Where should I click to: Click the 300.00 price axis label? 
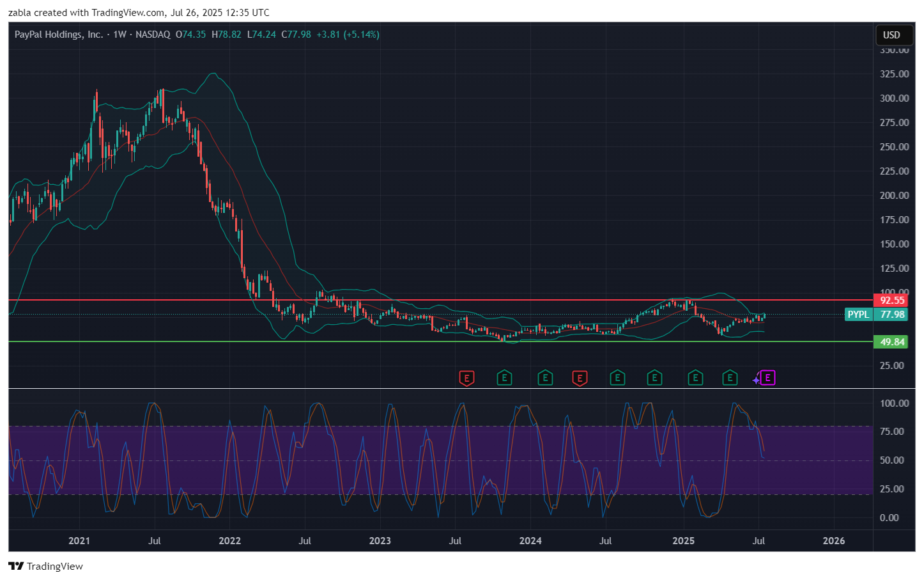tap(894, 98)
